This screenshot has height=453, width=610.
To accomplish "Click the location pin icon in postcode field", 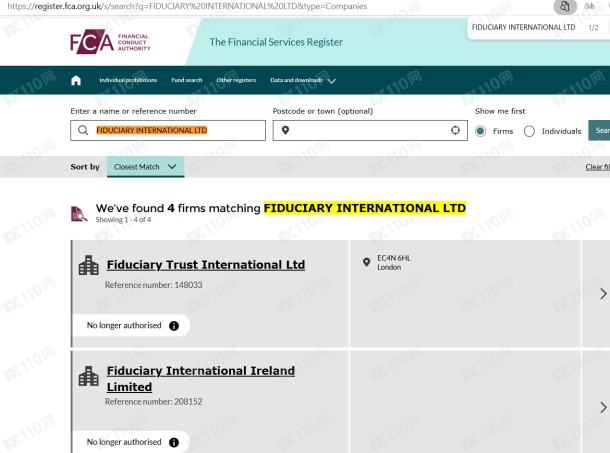I will click(285, 130).
